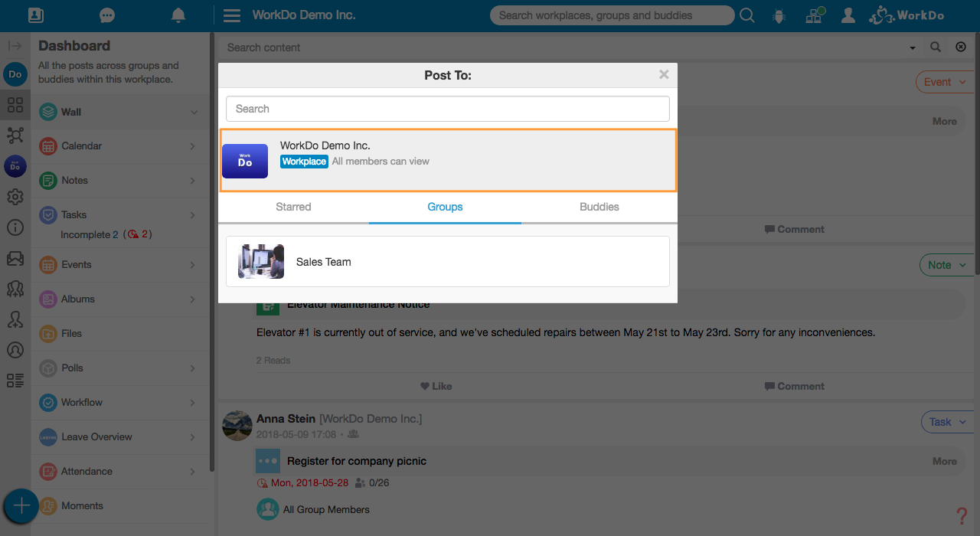
Task: Click the bug report icon
Action: pos(779,15)
